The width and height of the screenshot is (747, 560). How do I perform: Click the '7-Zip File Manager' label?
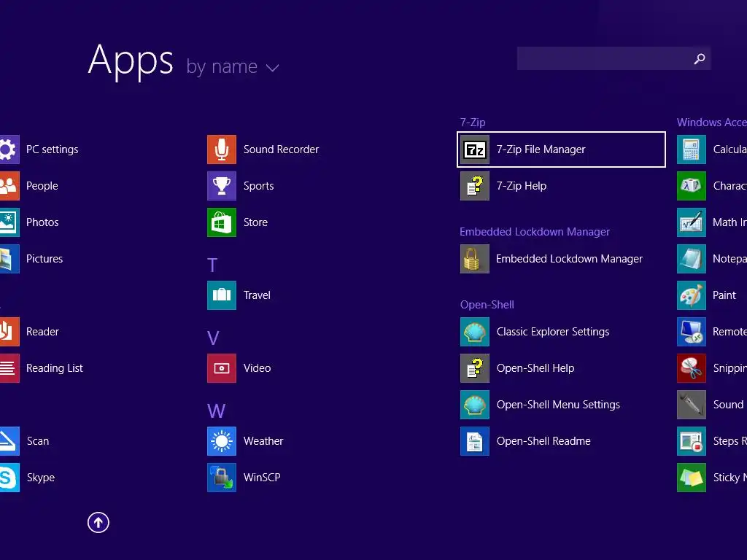coord(541,149)
